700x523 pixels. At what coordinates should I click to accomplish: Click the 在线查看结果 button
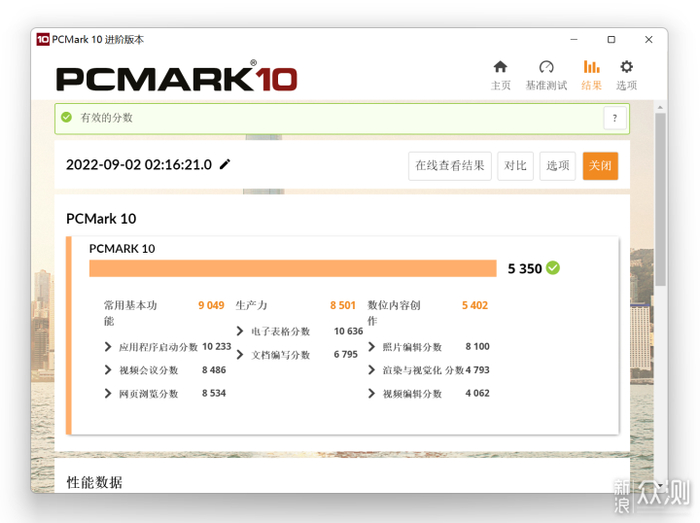(450, 166)
